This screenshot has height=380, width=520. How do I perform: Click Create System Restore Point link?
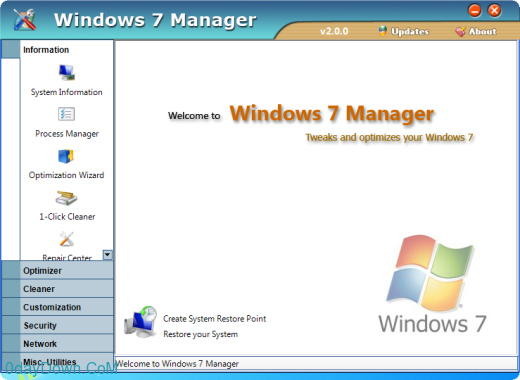tap(215, 319)
